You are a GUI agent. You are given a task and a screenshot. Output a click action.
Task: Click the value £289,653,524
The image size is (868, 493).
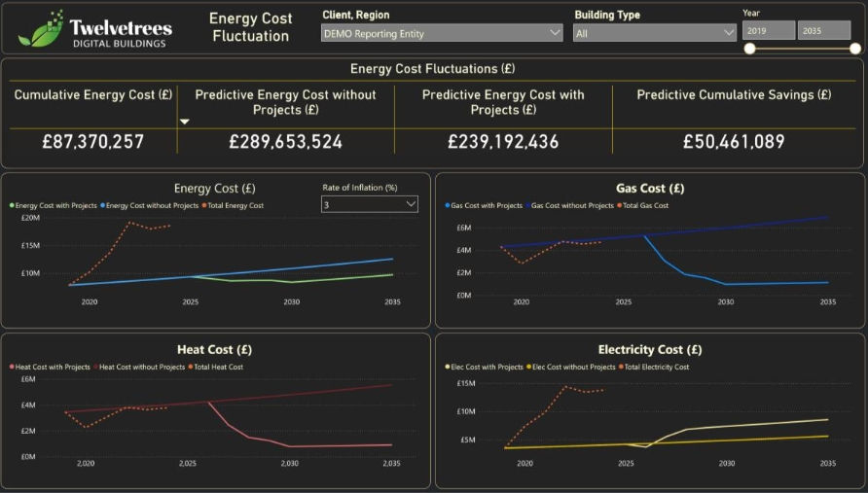click(x=286, y=142)
